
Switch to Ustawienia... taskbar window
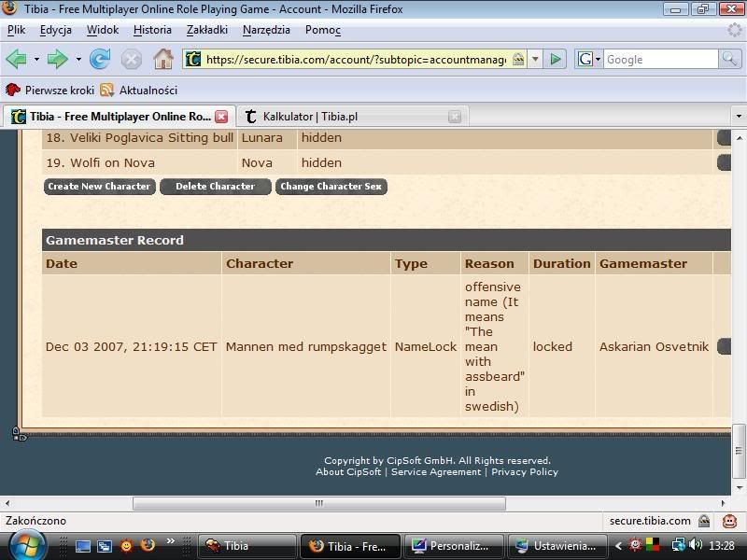557,546
